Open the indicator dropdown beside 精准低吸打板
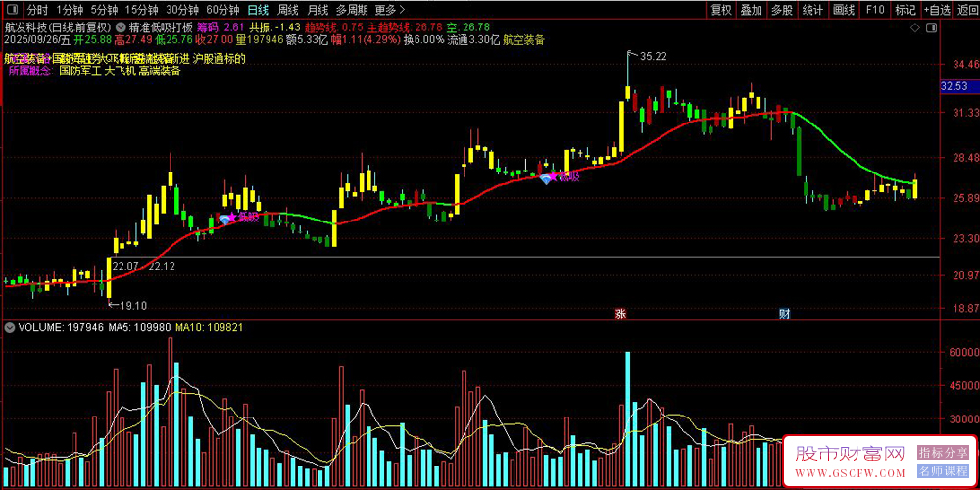 [121, 27]
